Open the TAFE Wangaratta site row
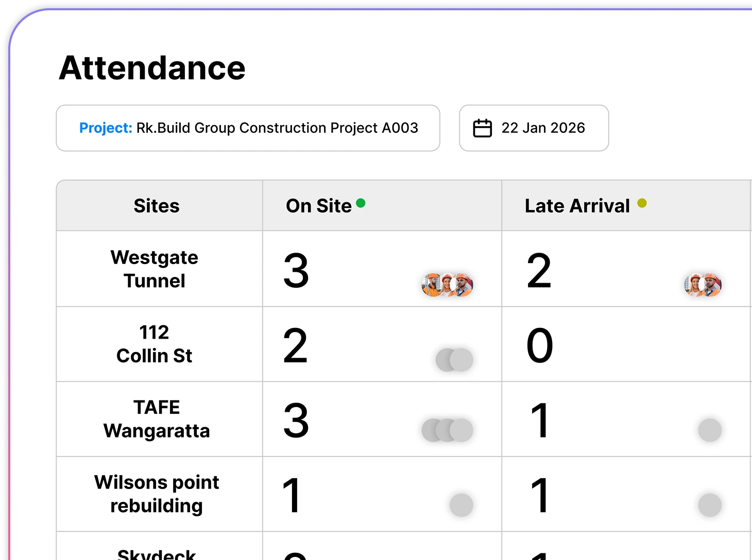The image size is (752, 560). pos(157,419)
